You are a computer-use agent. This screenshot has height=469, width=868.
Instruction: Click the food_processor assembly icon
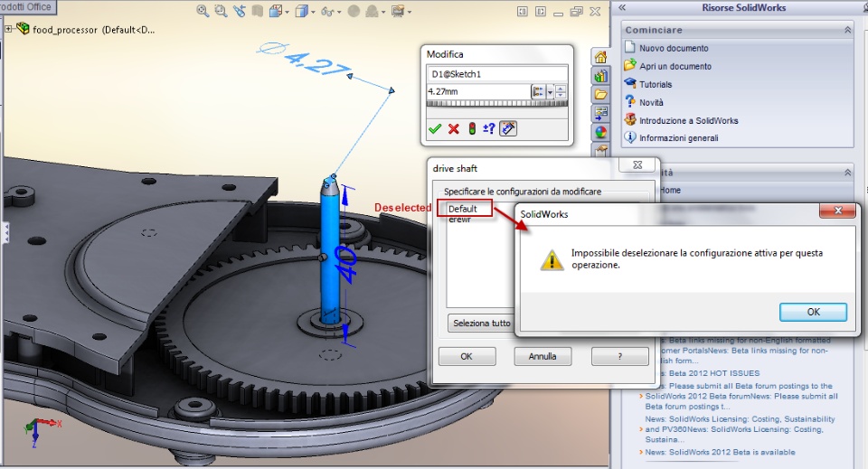[23, 28]
